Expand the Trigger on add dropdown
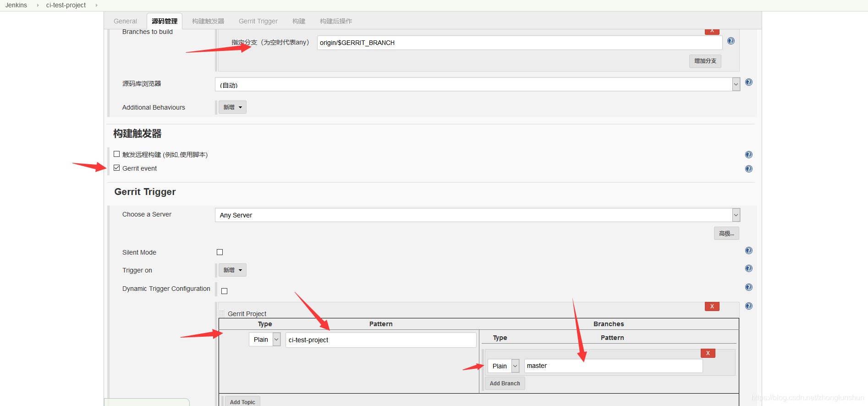This screenshot has height=406, width=868. pos(232,270)
